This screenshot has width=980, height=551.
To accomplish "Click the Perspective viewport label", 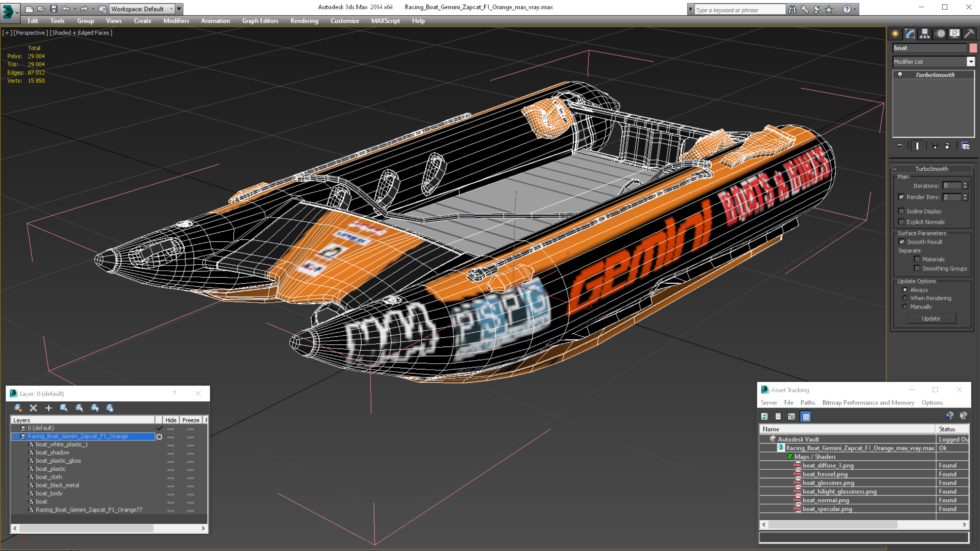I will point(31,33).
